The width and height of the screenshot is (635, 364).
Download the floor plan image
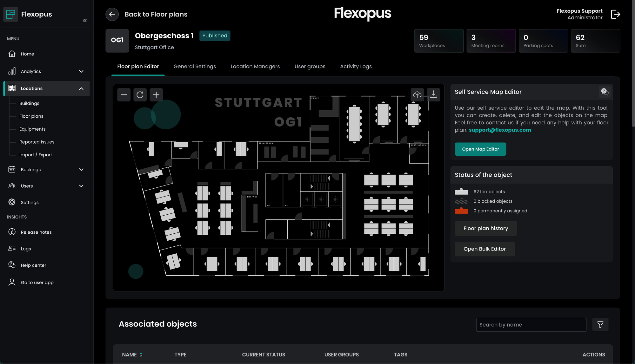pyautogui.click(x=433, y=94)
